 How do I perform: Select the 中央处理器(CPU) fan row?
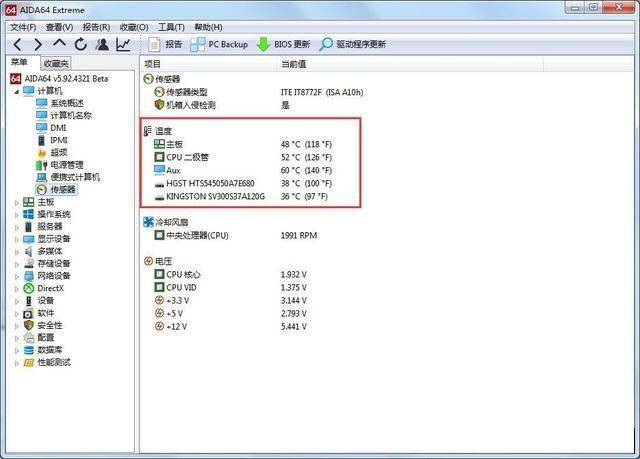tap(236, 235)
